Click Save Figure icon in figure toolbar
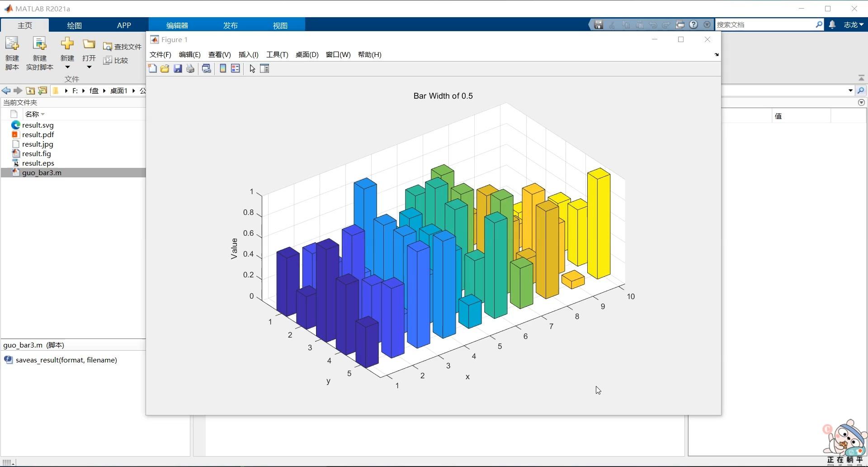This screenshot has height=467, width=868. [x=178, y=68]
